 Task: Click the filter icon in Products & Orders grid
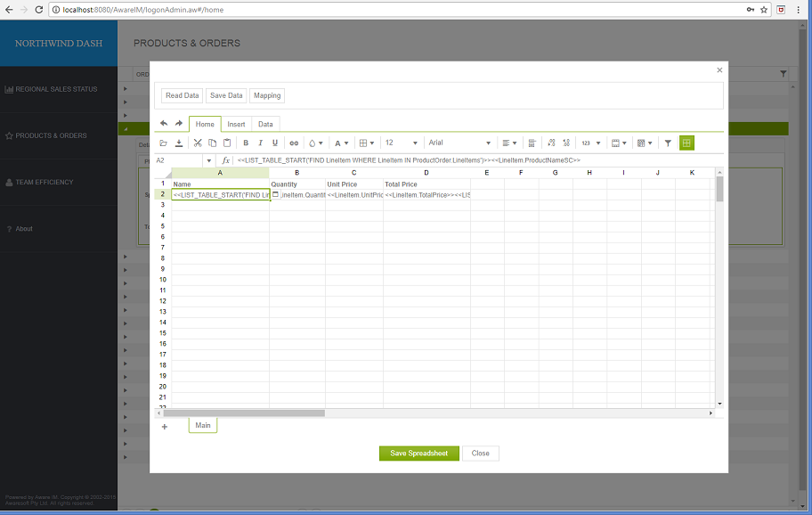(783, 74)
